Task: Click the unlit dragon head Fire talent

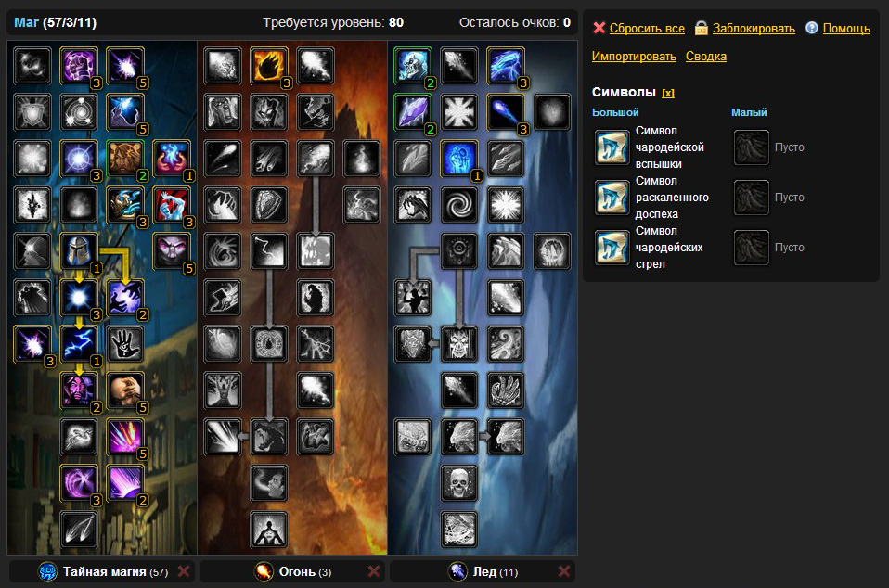Action: click(269, 438)
